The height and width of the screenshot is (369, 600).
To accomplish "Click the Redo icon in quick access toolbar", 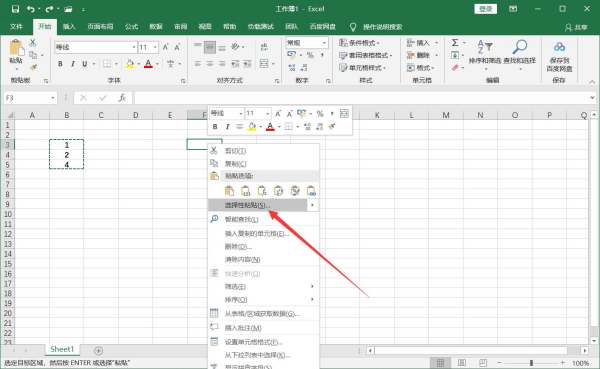I will point(49,9).
